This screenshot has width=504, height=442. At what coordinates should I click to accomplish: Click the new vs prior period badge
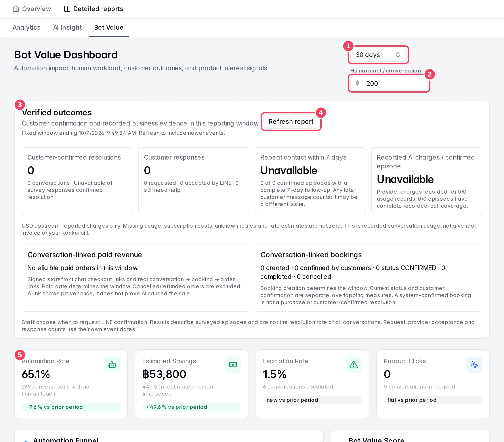coord(312,400)
